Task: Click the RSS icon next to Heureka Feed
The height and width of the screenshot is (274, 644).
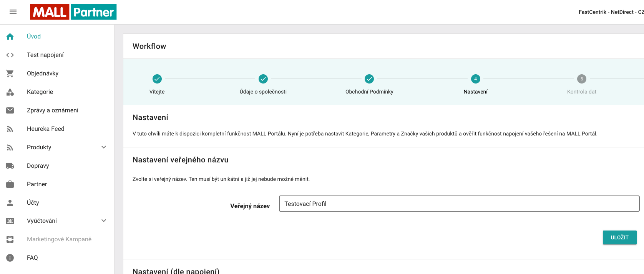Action: pos(10,129)
